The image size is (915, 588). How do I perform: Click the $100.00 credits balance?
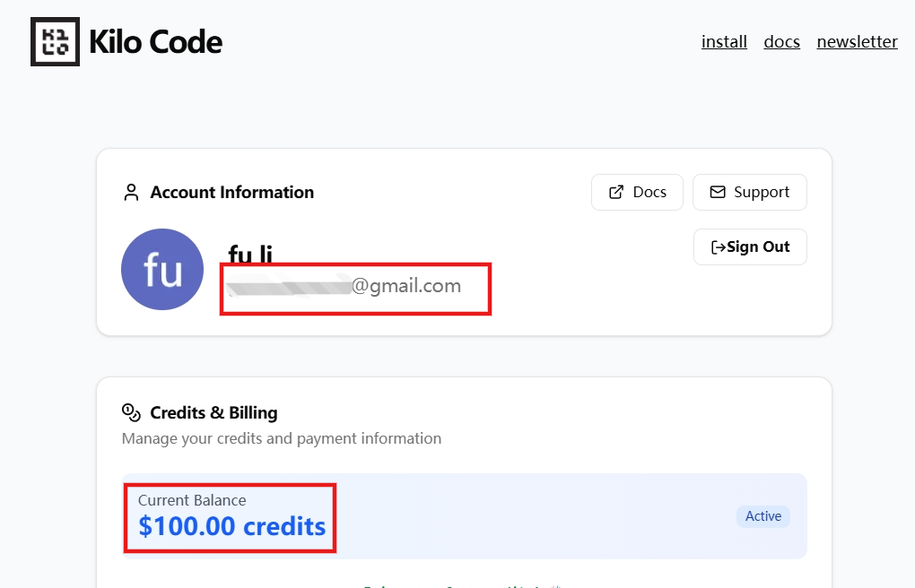click(231, 527)
